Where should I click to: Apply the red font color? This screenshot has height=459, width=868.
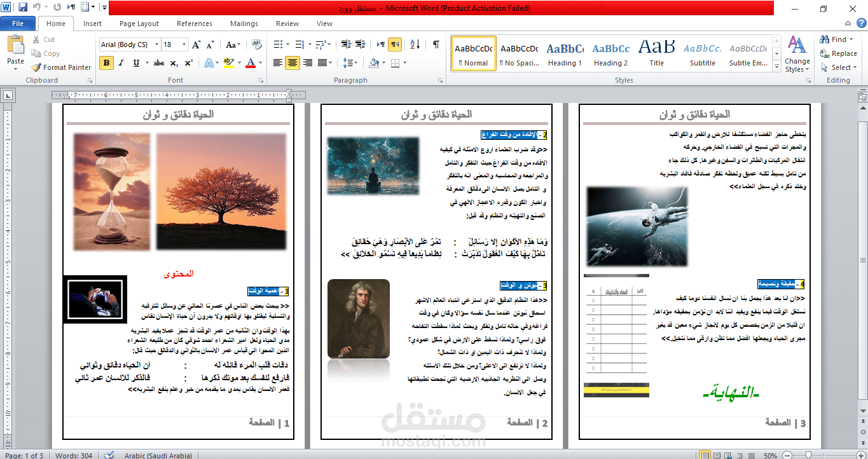(x=251, y=63)
